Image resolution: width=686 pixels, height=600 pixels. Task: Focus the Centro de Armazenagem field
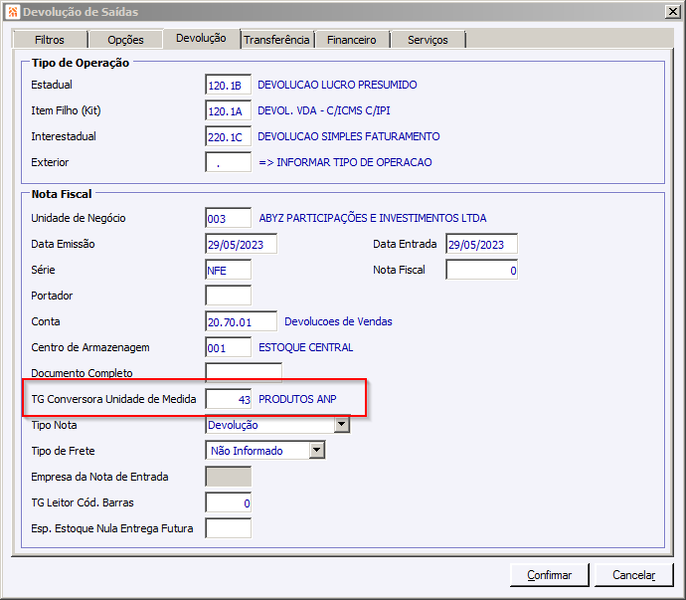pyautogui.click(x=228, y=347)
